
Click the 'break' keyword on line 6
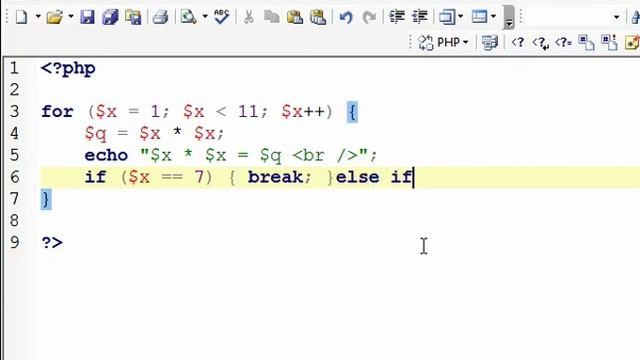click(x=276, y=177)
